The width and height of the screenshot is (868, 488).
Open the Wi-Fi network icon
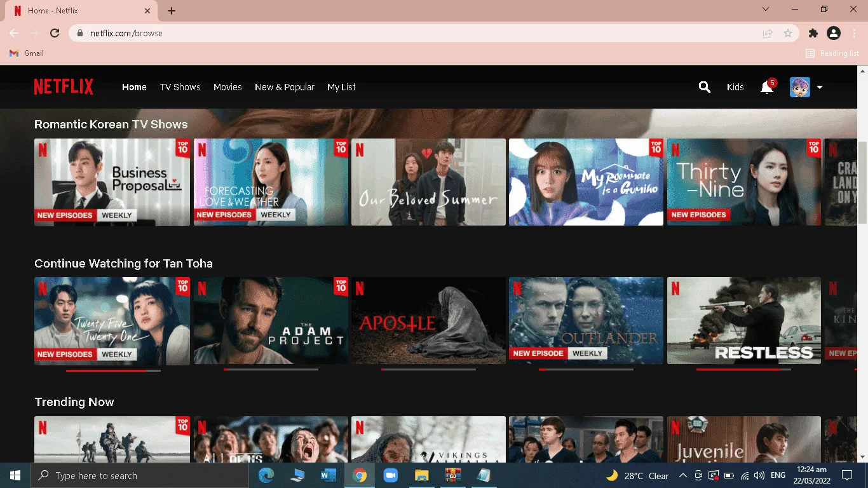click(x=745, y=475)
